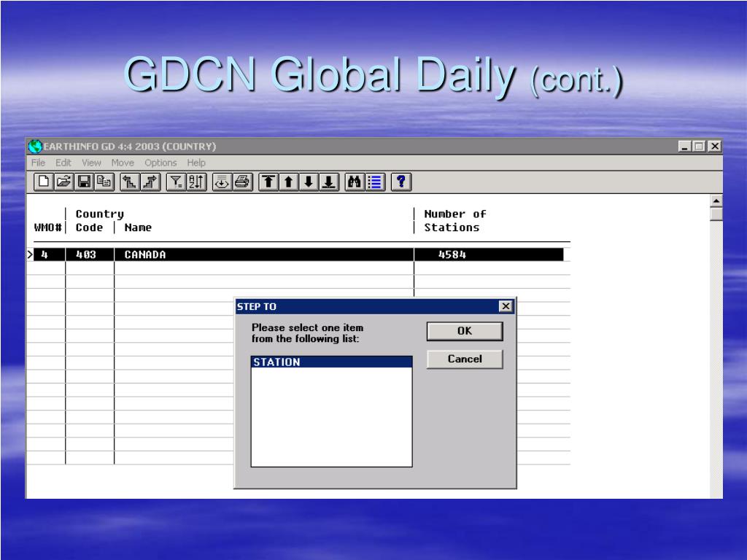Click the Move to bottom arrow icon
The image size is (747, 560).
(329, 182)
